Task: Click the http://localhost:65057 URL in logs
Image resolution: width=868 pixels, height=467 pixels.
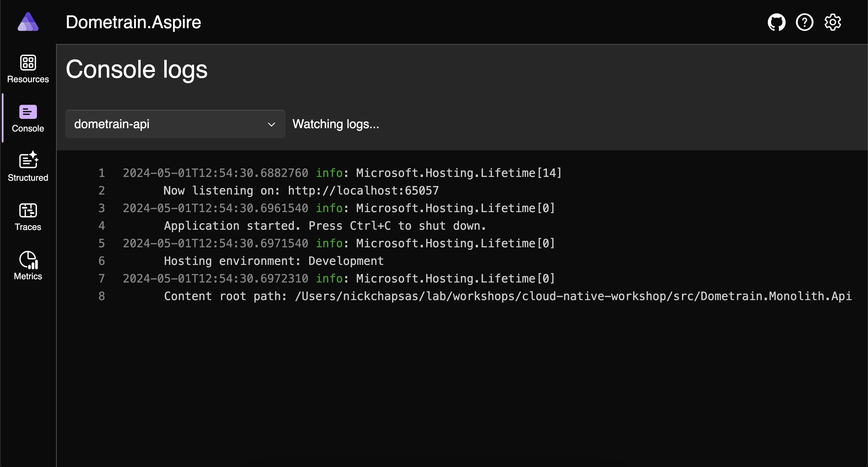Action: [363, 191]
